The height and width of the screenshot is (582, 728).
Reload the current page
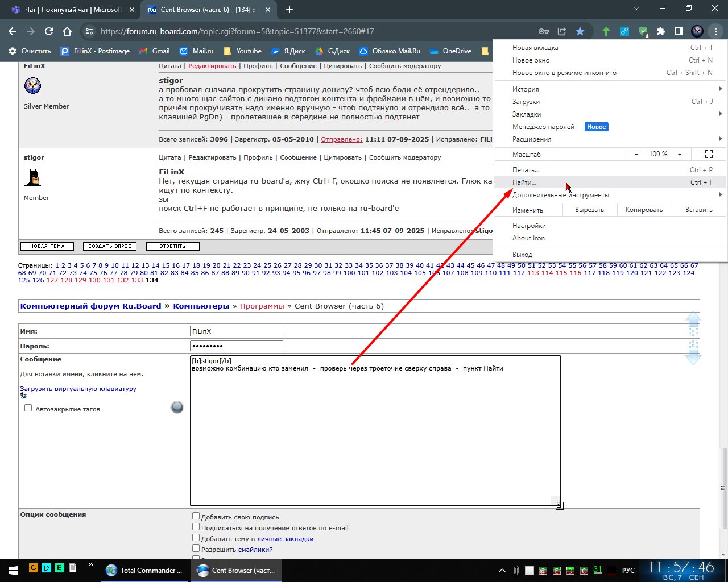pos(49,31)
